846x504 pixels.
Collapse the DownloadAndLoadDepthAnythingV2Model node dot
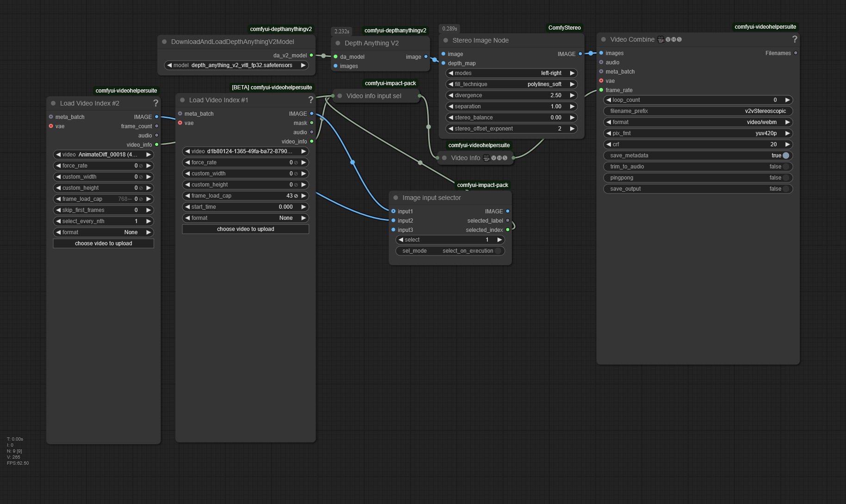click(164, 42)
